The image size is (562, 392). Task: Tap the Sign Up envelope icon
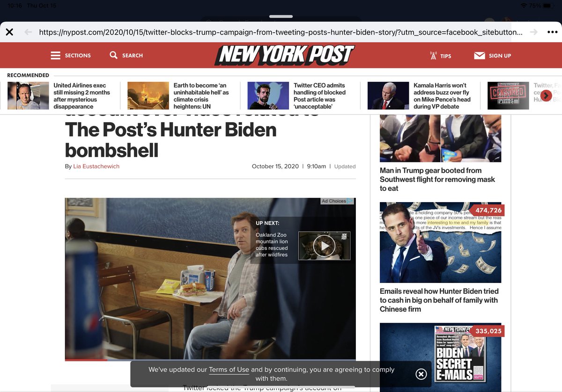tap(479, 56)
